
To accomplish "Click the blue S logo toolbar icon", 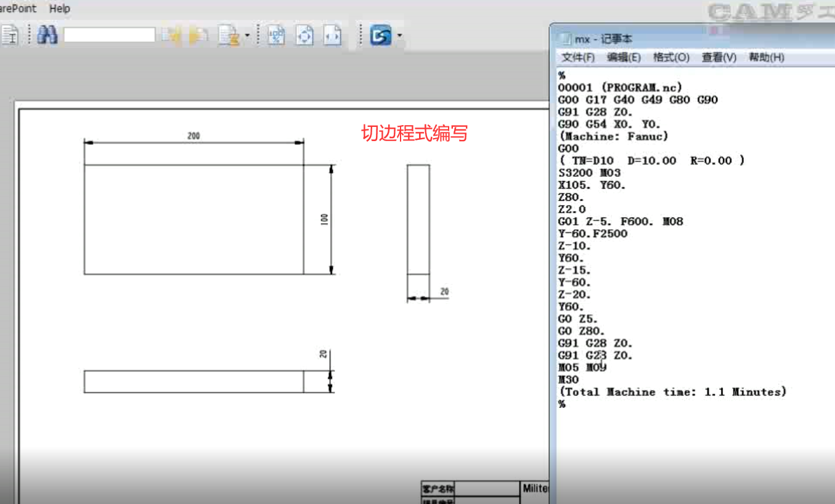I will (x=380, y=36).
